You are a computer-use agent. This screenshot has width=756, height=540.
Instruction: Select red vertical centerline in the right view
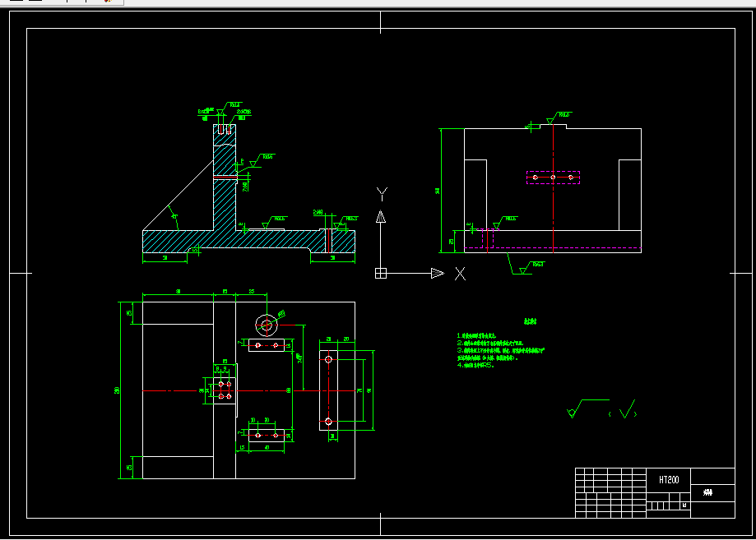coord(553,188)
